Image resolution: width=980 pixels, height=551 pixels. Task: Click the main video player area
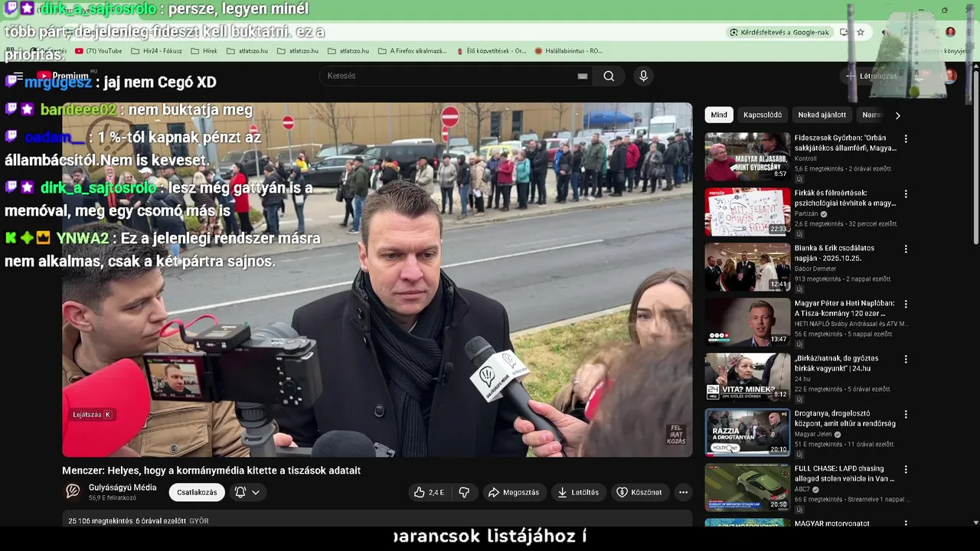[377, 280]
